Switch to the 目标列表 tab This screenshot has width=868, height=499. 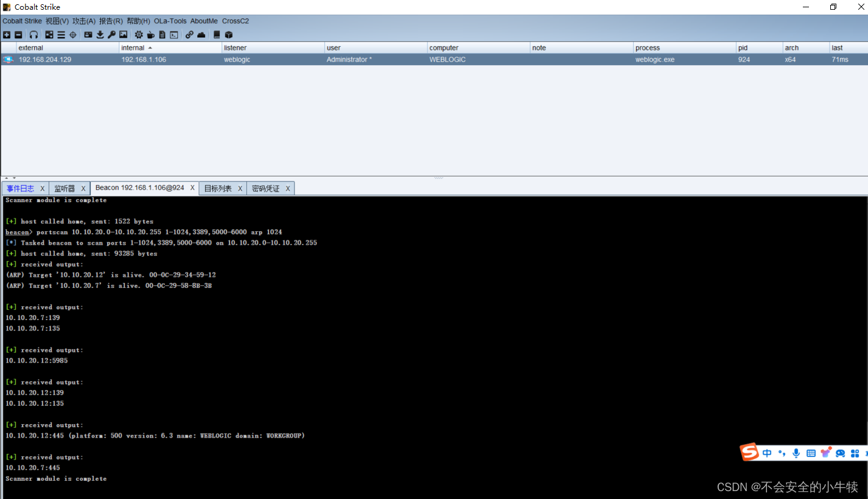218,189
